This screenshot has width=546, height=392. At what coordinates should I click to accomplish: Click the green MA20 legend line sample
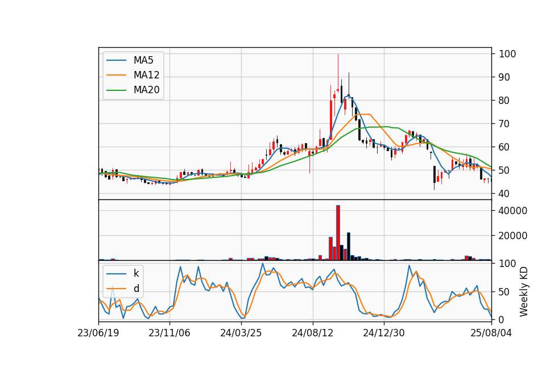(x=116, y=90)
